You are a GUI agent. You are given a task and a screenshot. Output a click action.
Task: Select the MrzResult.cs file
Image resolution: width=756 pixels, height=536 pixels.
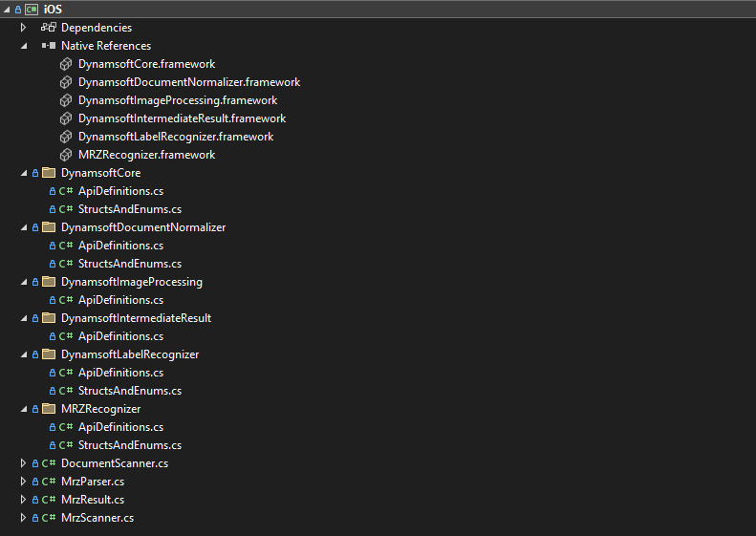click(93, 500)
